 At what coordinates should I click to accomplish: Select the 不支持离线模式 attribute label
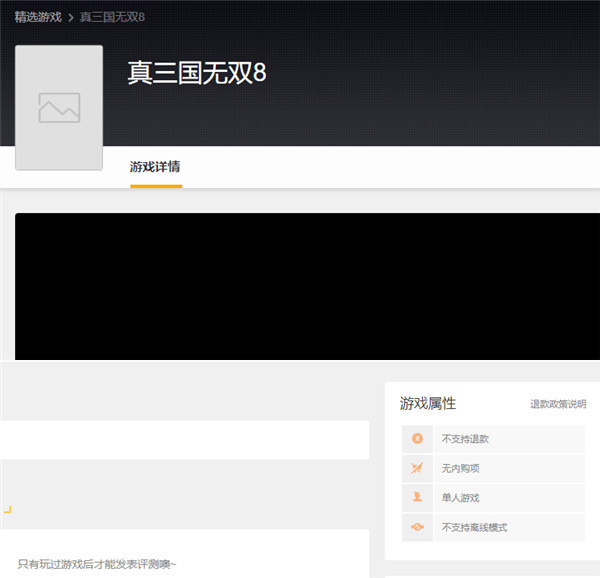coord(474,527)
